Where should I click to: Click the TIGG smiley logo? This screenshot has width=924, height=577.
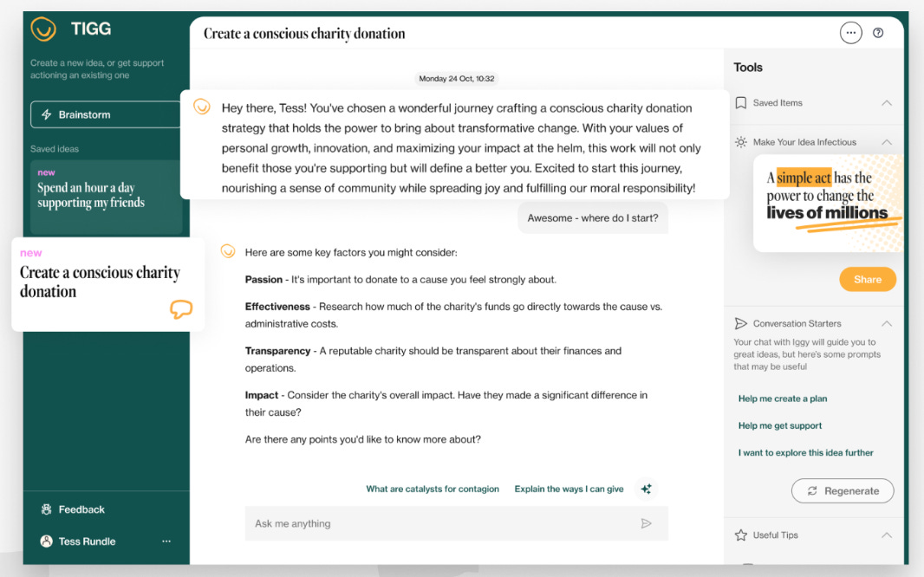[43, 29]
